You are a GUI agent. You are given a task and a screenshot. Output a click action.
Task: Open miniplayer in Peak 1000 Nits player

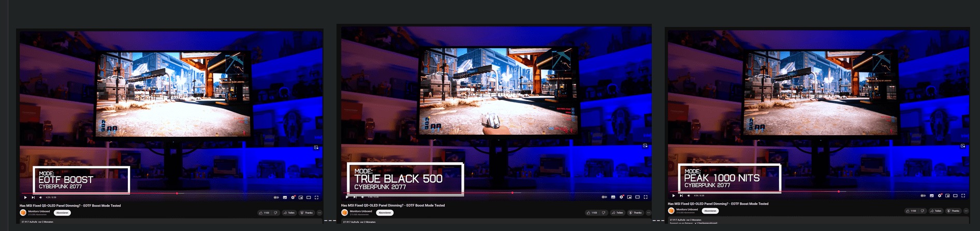pos(947,196)
